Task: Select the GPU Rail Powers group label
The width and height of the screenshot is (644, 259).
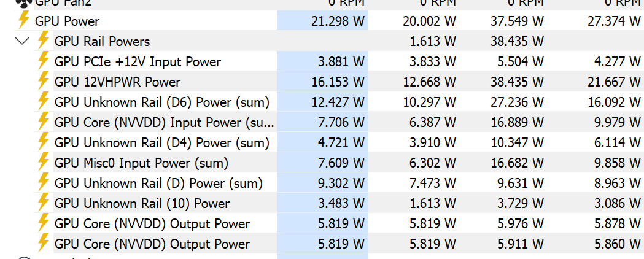Action: (103, 42)
